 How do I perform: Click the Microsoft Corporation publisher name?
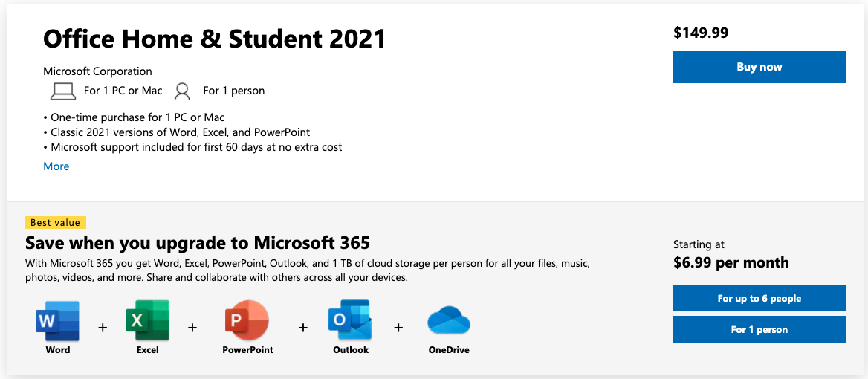click(x=97, y=71)
